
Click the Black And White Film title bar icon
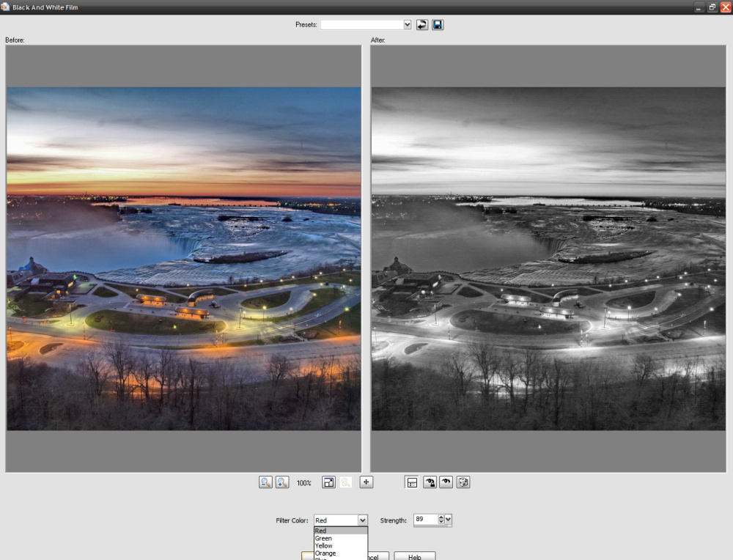click(x=5, y=7)
